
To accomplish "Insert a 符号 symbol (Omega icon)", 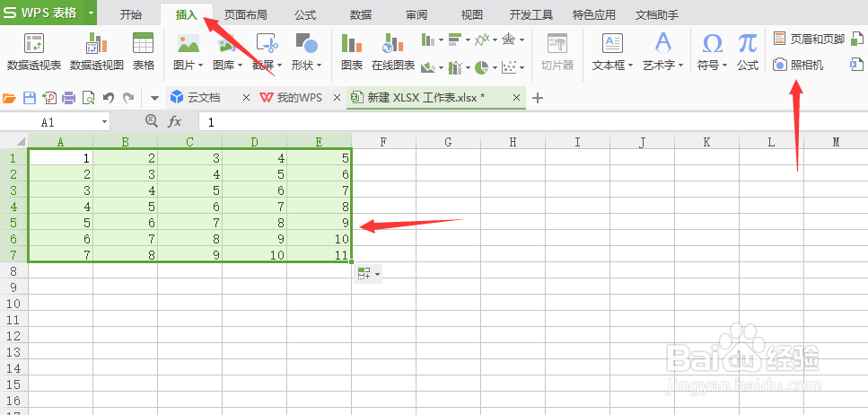I will (x=712, y=51).
